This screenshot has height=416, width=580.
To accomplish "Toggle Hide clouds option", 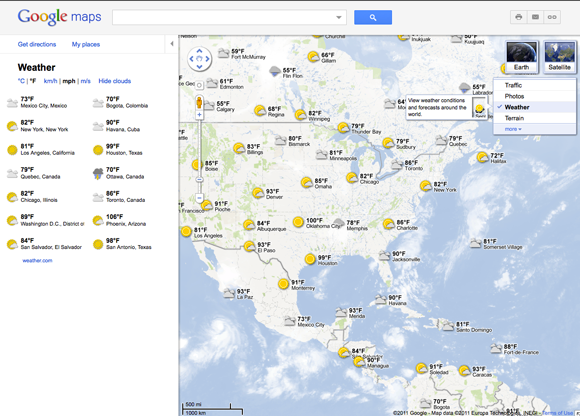I will (x=115, y=81).
